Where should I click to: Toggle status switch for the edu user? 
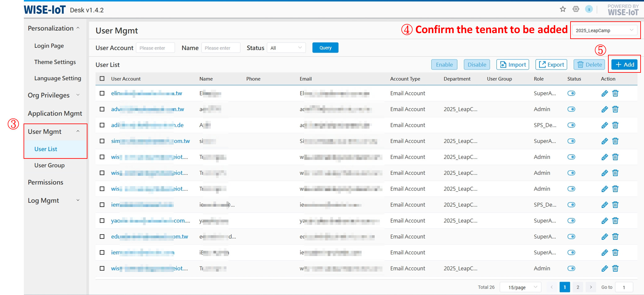571,236
